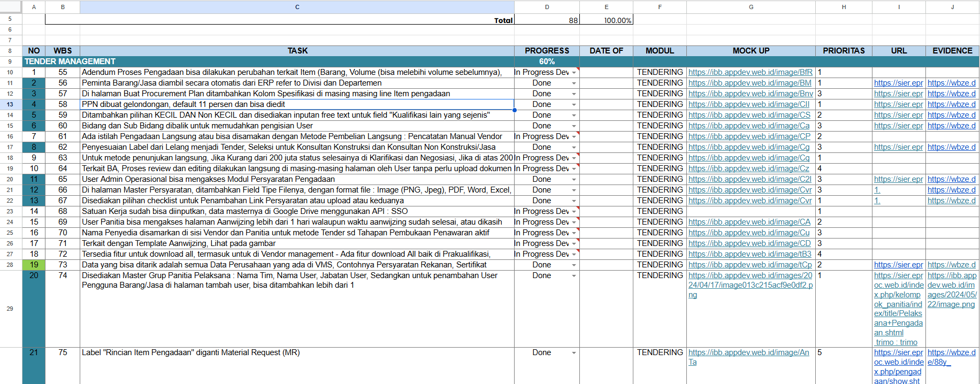Open the 'trimo : trimo' link
The width and height of the screenshot is (980, 384).
[896, 342]
